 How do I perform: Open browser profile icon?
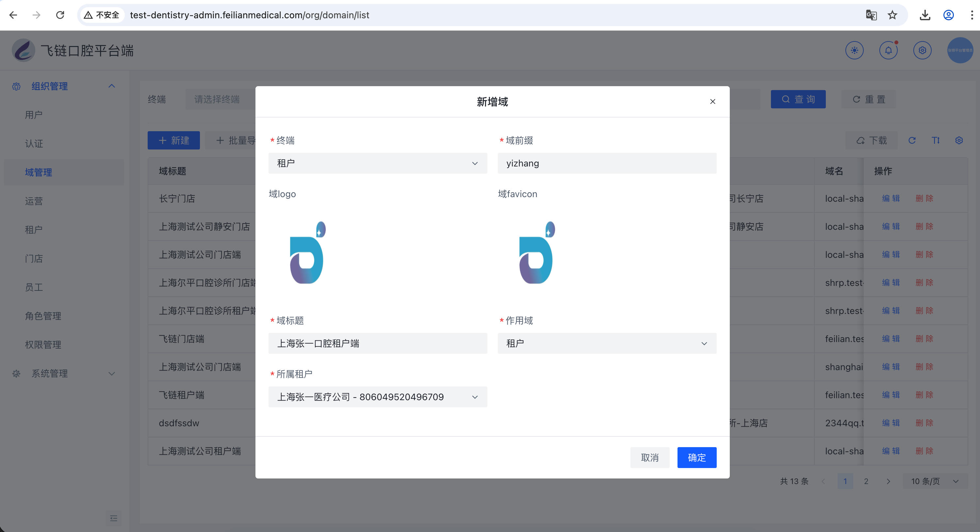pyautogui.click(x=948, y=15)
